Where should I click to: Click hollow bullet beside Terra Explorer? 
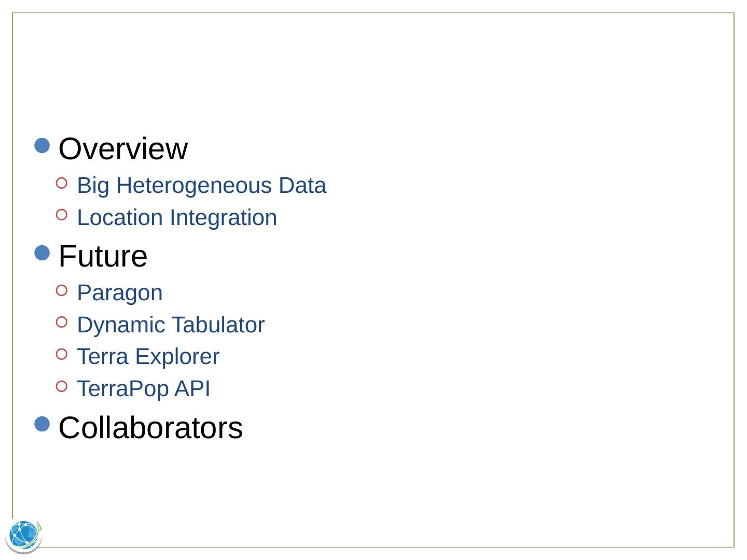point(62,354)
